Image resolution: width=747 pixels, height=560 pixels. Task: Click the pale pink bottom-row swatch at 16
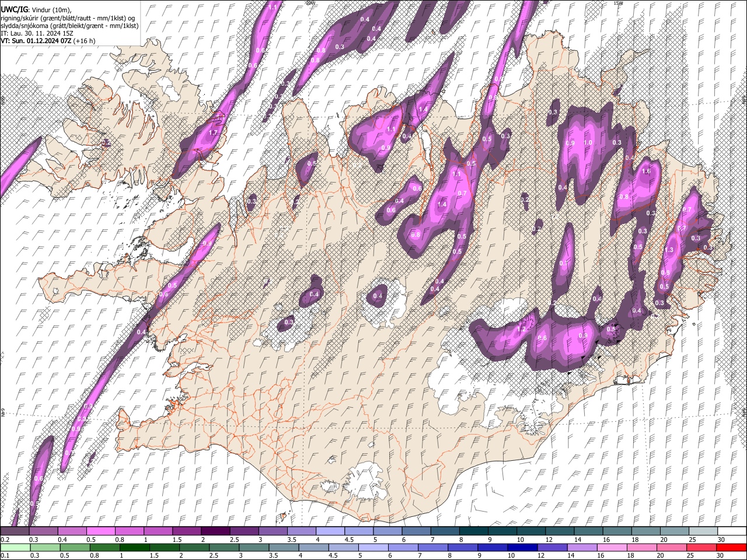click(x=612, y=548)
